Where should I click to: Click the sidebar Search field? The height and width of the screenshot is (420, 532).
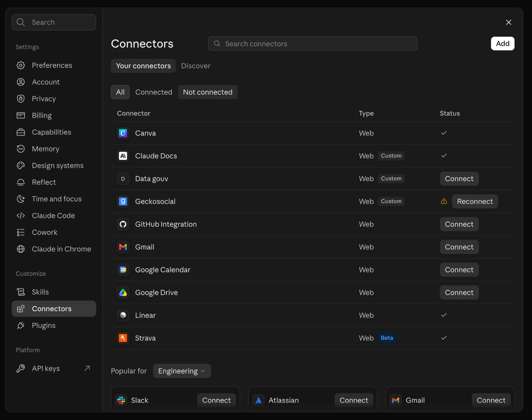click(54, 22)
